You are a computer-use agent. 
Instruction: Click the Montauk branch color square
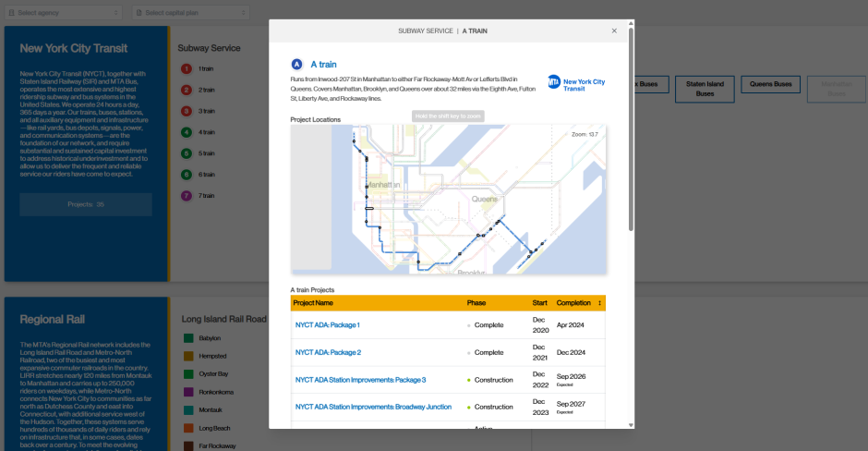(188, 410)
